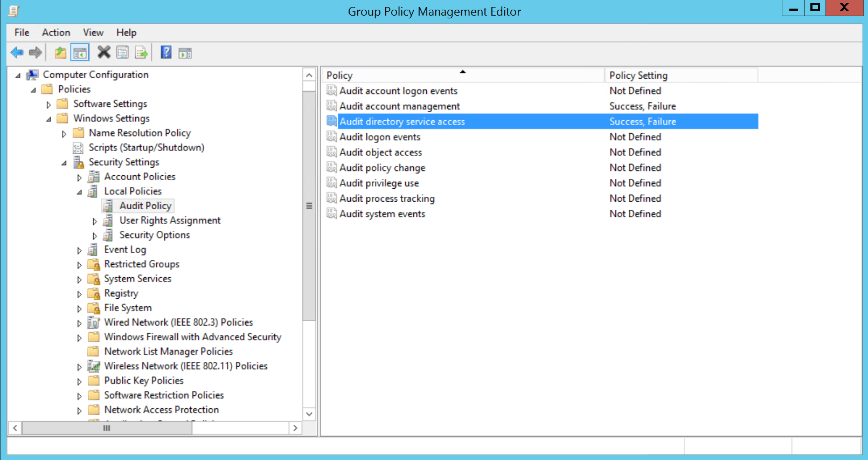Expand the Name Resolution Policy node
868x460 pixels.
[64, 134]
